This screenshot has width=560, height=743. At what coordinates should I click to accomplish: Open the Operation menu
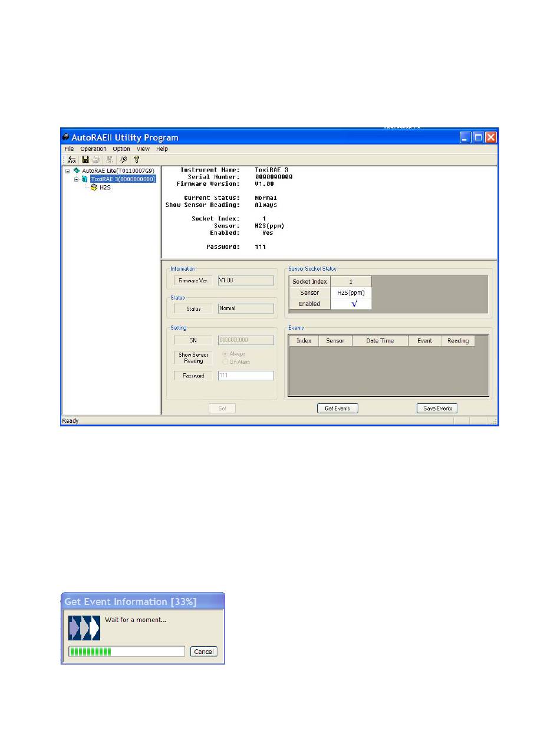pos(94,149)
